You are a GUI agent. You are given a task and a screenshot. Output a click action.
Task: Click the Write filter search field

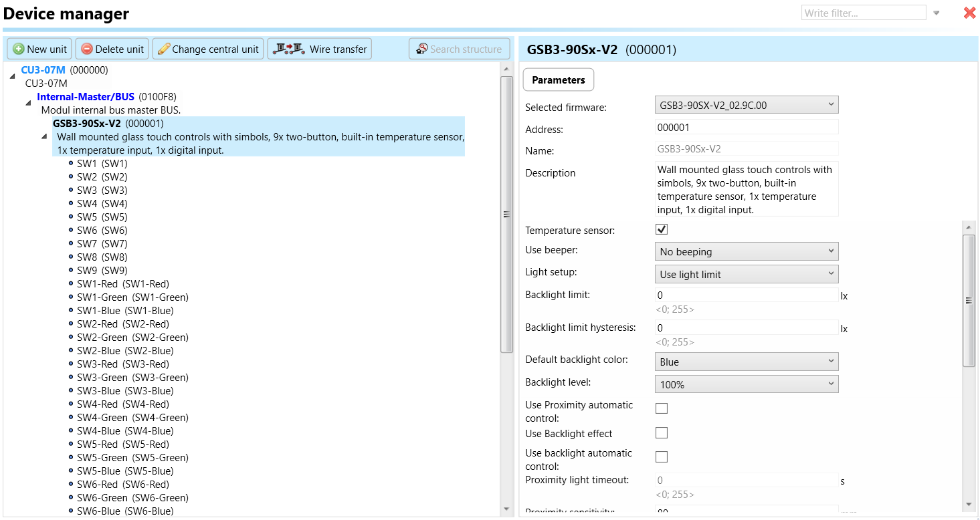(x=863, y=13)
